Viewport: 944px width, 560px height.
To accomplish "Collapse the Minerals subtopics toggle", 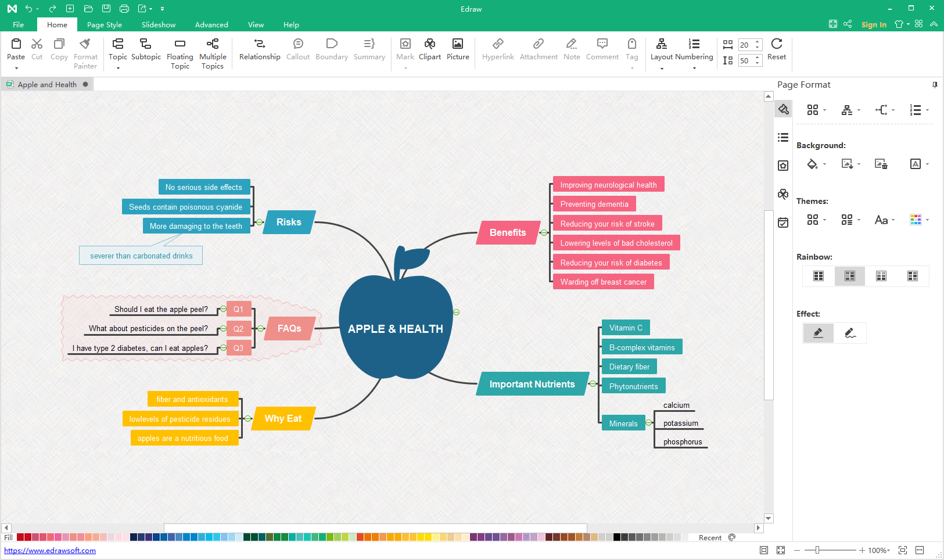I will pos(649,423).
